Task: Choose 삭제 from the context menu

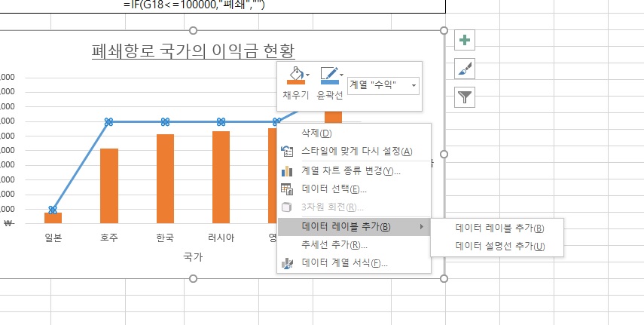Action: coord(311,133)
